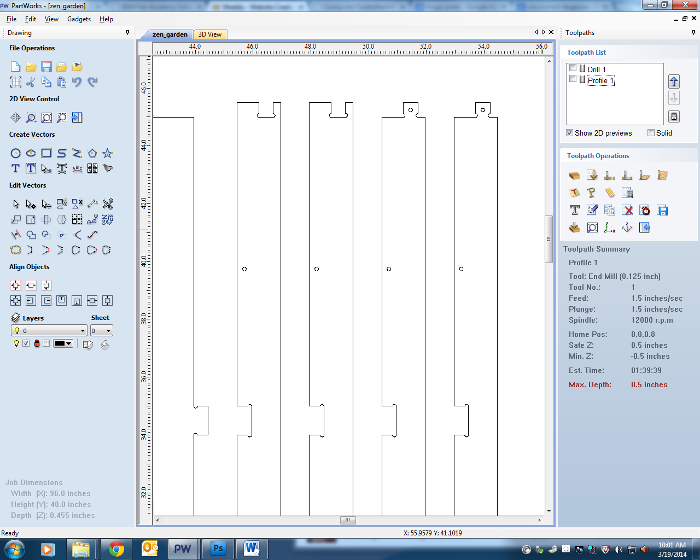Open Microsoft Word from the taskbar
This screenshot has width=700, height=560.
pos(251,549)
